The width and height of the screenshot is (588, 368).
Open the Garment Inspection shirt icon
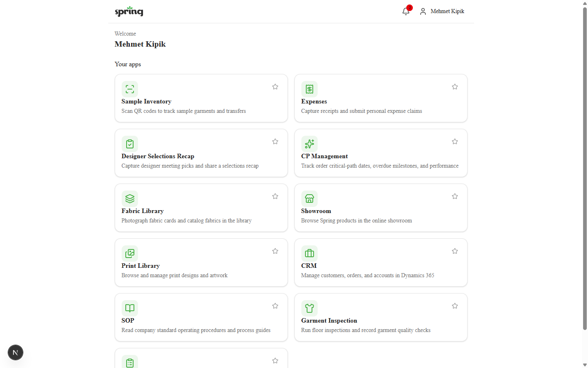point(310,308)
